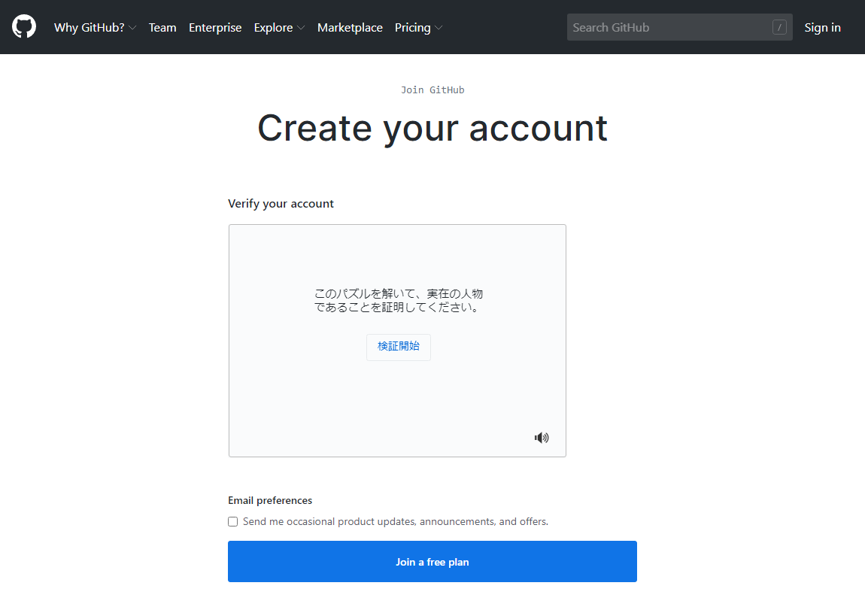Toggle the product updates email checkbox

(x=233, y=522)
